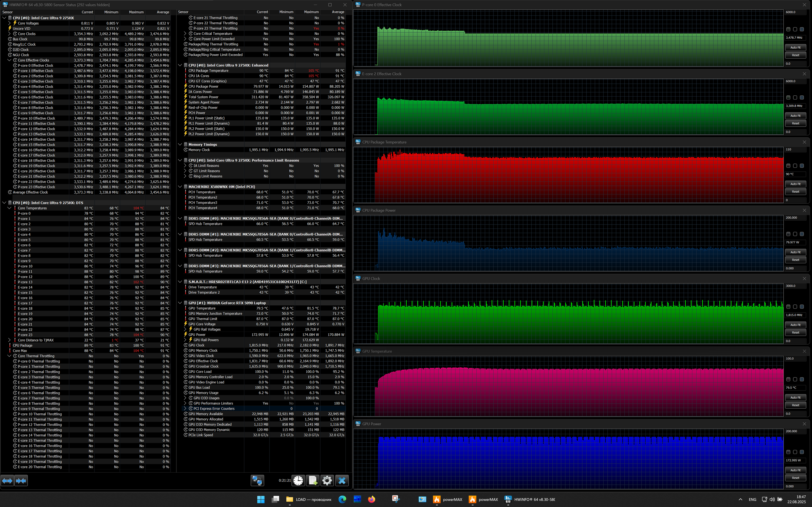Click middle color box in CPU Package Temperature graph
The image size is (812, 507).
click(x=795, y=166)
